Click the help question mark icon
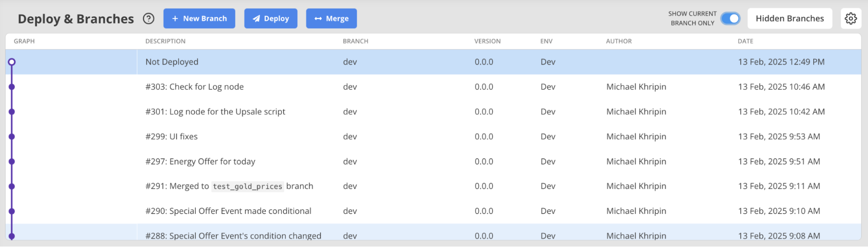868x247 pixels. 149,19
